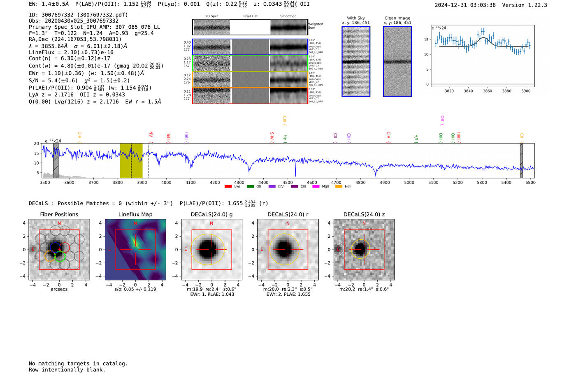
Task: Click the RA,Dec coordinates line
Action: pos(75,39)
